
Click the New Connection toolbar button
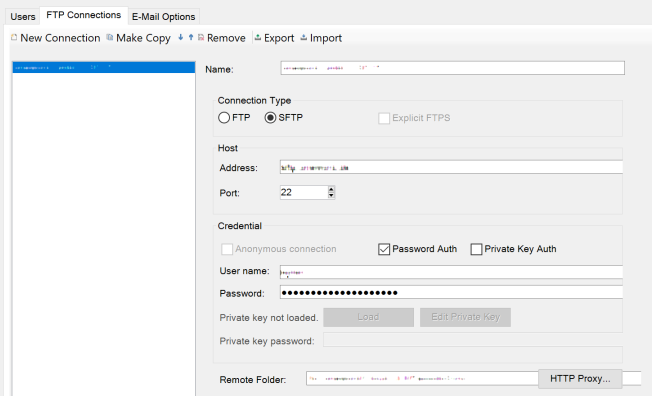pos(56,38)
